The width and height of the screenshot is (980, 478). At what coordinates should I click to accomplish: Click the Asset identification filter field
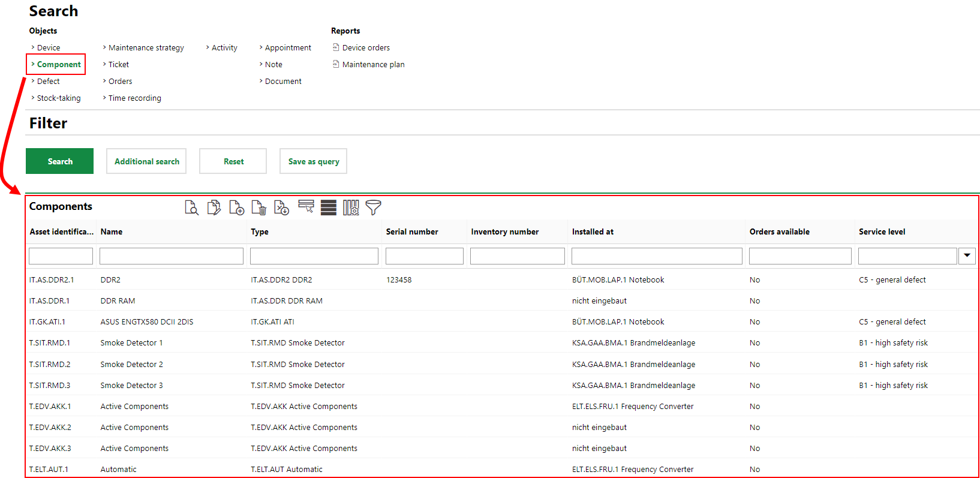click(x=61, y=256)
